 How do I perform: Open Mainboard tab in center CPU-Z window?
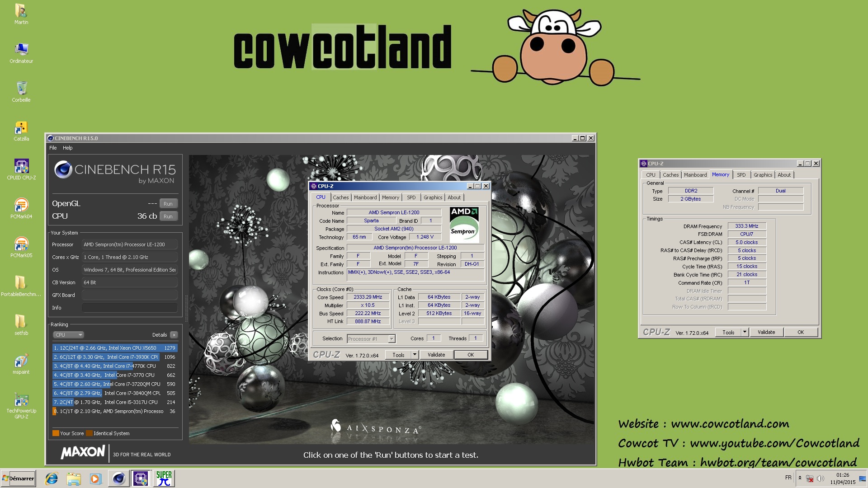365,197
